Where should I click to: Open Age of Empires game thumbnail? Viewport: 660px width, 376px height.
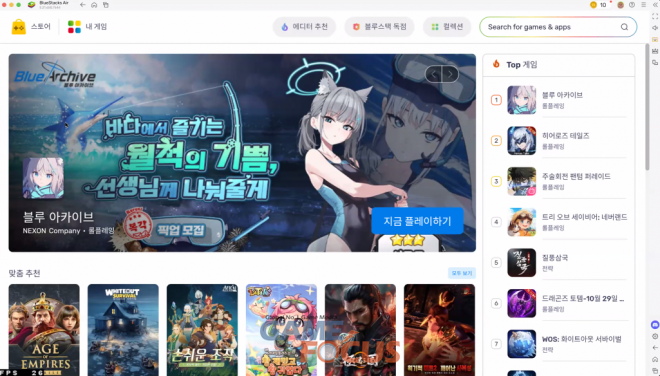44,330
